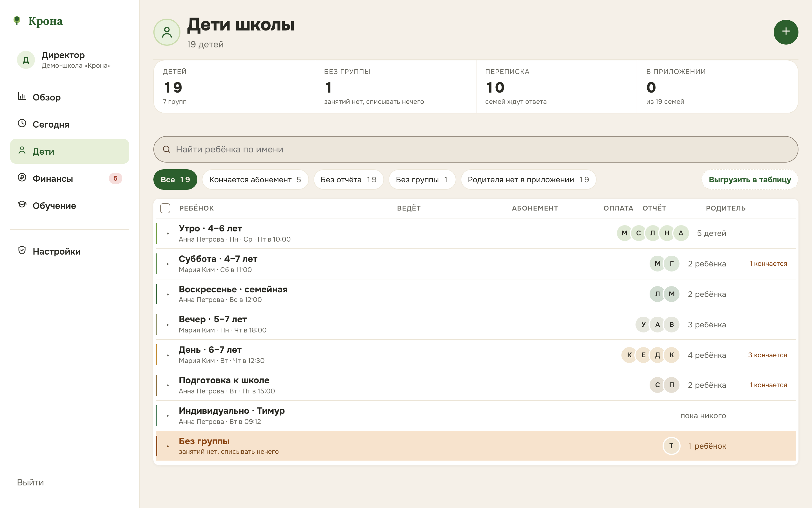Click the Дети person icon in sidebar
812x508 pixels.
click(x=22, y=150)
